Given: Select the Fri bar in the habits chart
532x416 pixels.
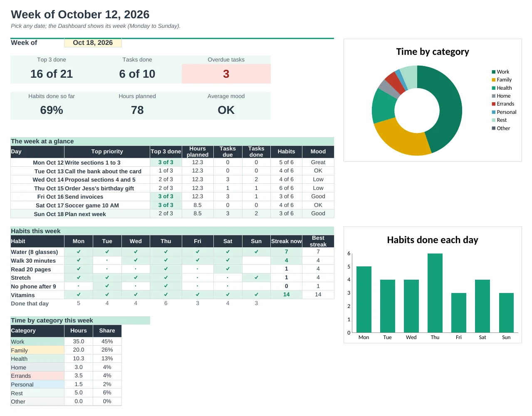Looking at the screenshot, I should (x=459, y=313).
